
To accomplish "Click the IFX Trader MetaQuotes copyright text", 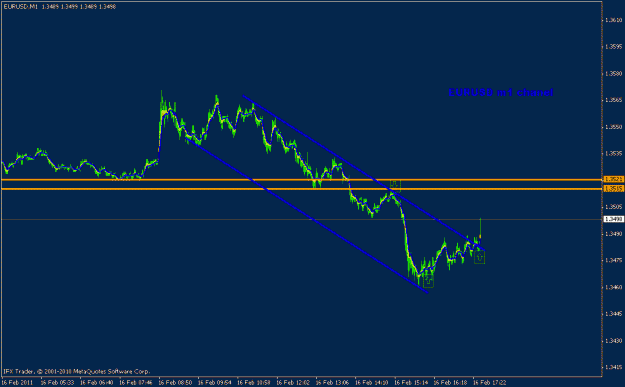I will (x=77, y=371).
